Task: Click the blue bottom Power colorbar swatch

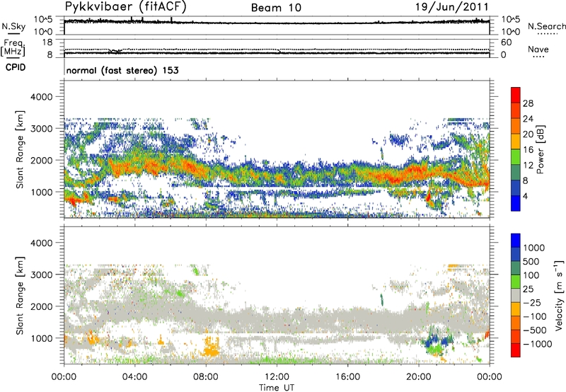Action: (x=516, y=203)
